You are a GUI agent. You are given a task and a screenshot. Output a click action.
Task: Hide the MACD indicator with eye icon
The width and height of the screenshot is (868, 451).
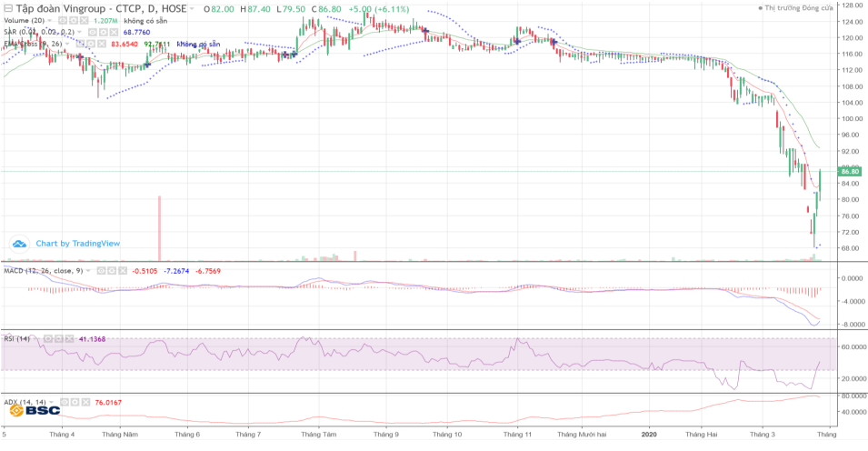[x=101, y=271]
